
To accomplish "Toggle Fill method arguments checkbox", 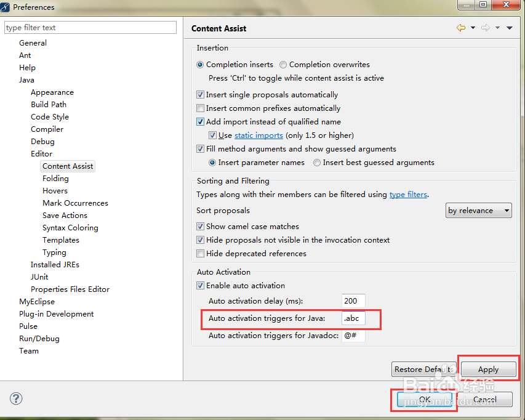I will click(200, 148).
